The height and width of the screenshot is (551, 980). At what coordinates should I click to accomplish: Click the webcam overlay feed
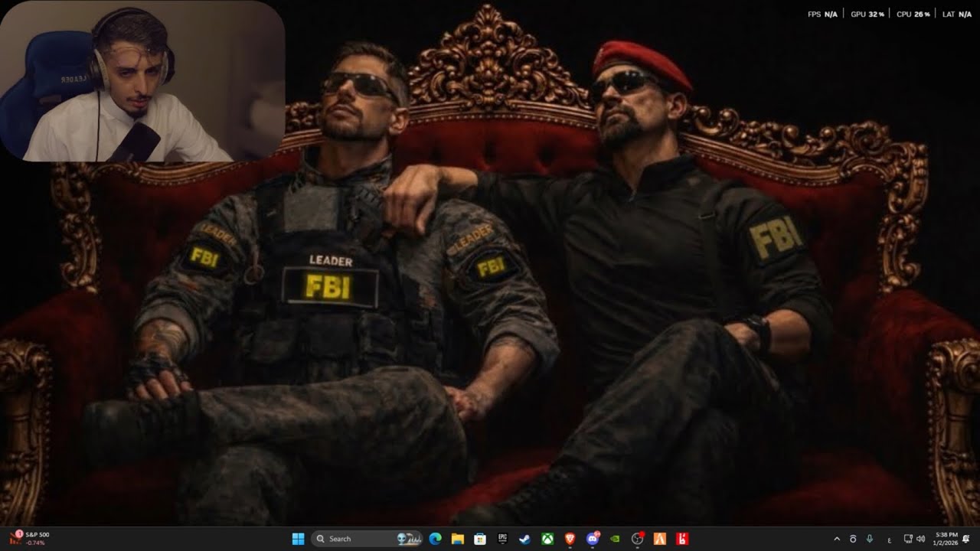(x=142, y=81)
